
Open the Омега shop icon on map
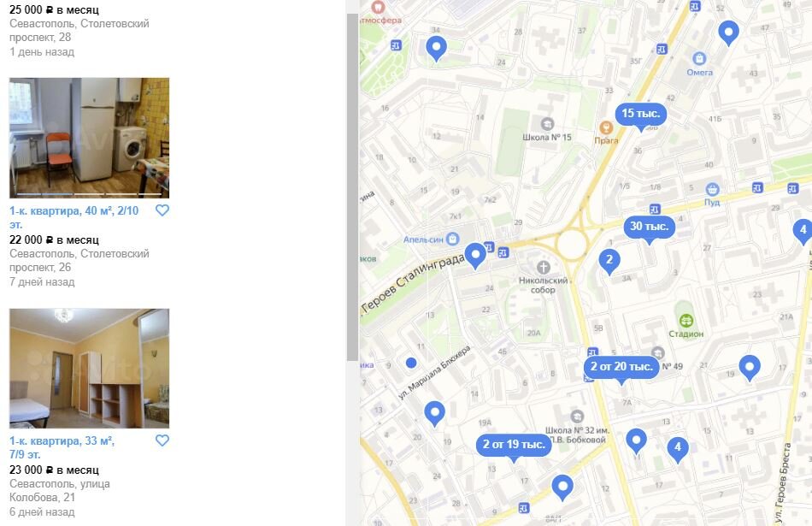699,58
